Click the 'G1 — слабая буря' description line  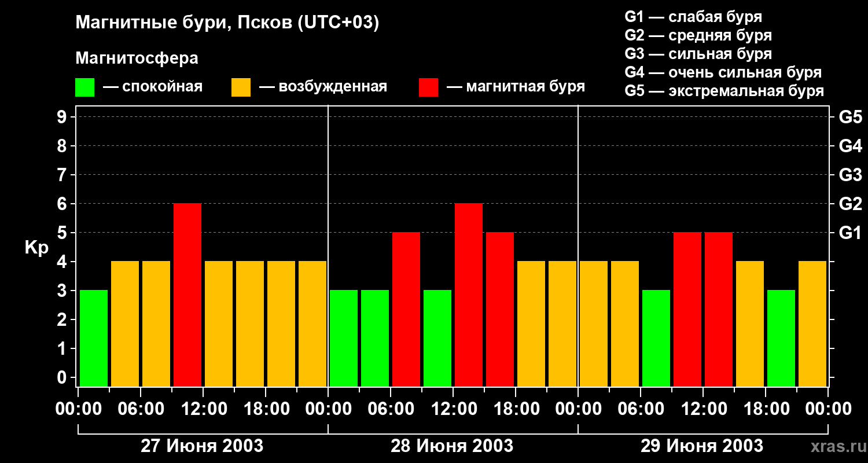[693, 17]
